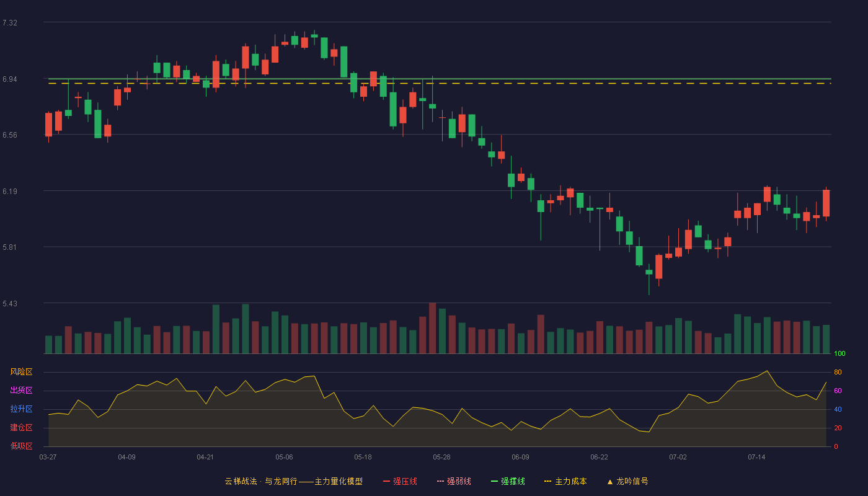Screen dimensions: 868x496
Task: Click the pink dashed 强弱线 legend icon
Action: (441, 481)
